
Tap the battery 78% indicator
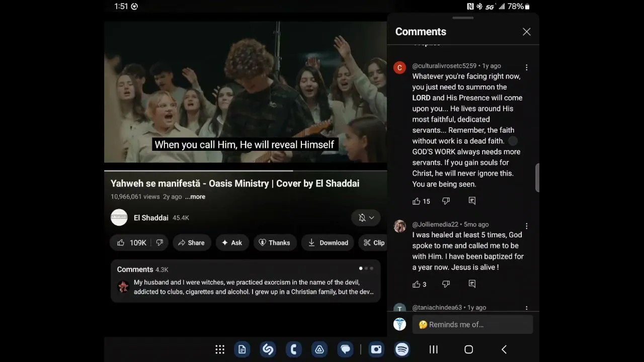(x=519, y=7)
